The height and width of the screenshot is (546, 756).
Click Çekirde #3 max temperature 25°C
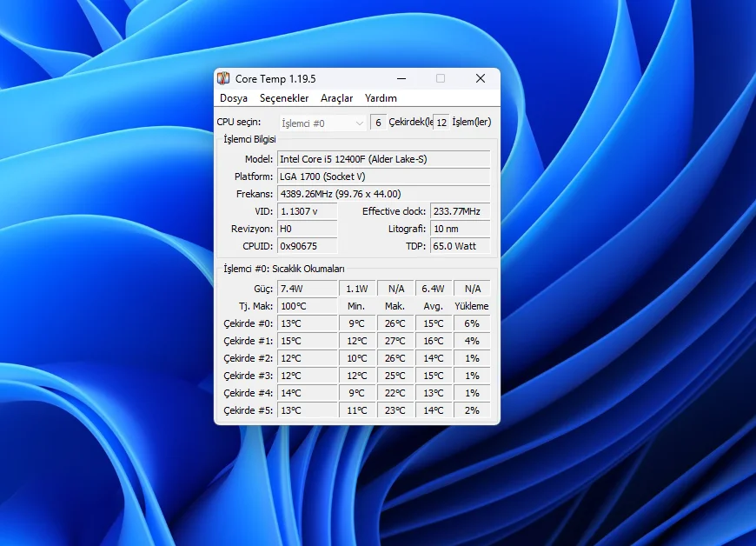395,376
